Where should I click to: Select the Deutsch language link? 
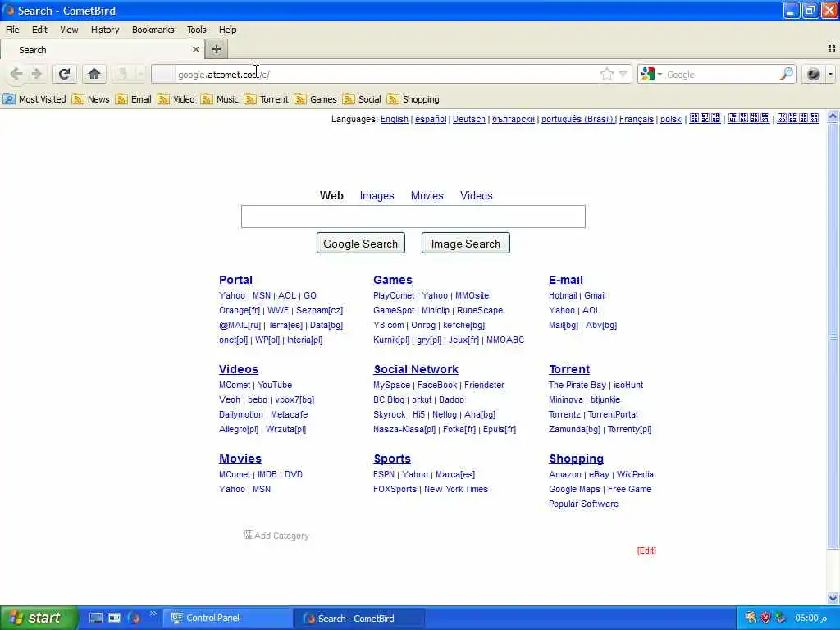click(x=468, y=119)
